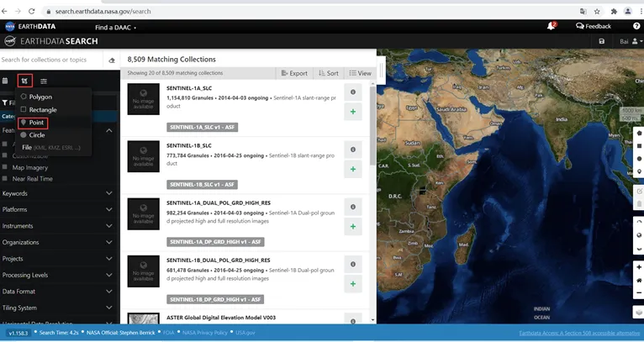The image size is (644, 342).
Task: Choose File (KML, KMZ, ESRI) option
Action: click(x=53, y=147)
